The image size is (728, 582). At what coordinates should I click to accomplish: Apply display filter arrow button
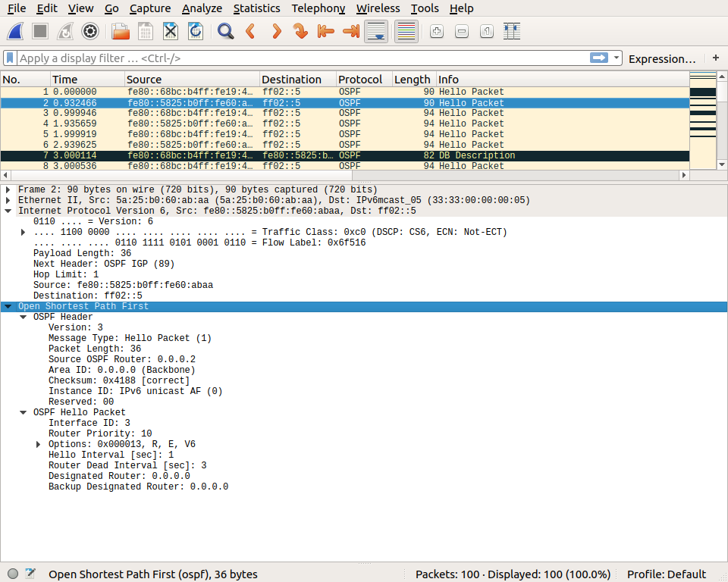(599, 58)
